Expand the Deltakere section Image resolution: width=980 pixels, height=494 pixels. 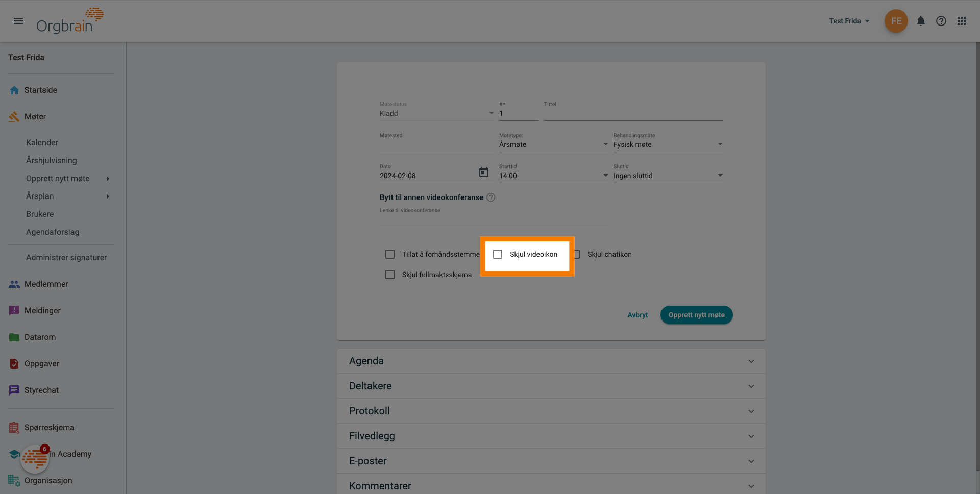point(551,386)
